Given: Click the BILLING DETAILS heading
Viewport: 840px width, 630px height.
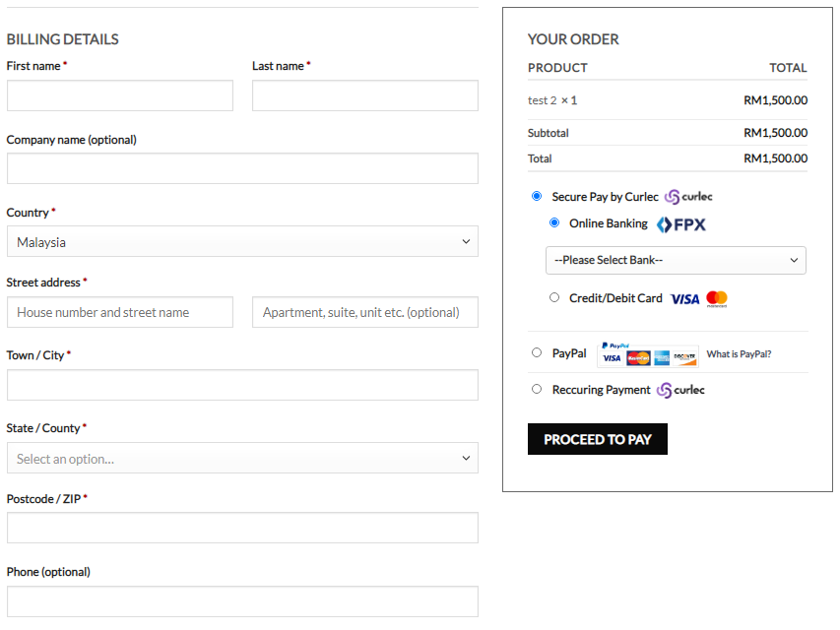Looking at the screenshot, I should [63, 39].
